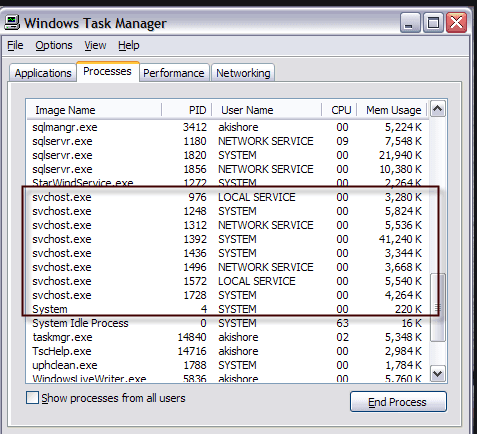Open the File menu

click(15, 45)
